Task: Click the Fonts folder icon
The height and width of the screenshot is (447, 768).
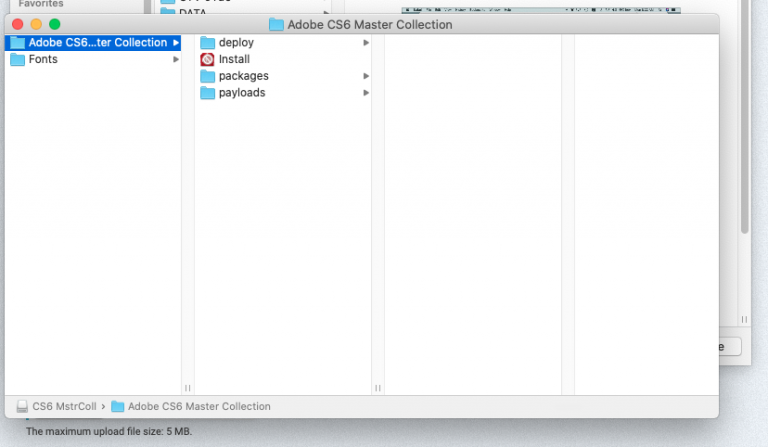Action: pyautogui.click(x=18, y=59)
